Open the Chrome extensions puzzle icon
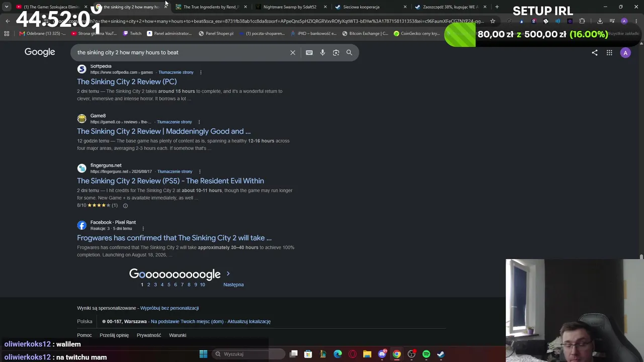The width and height of the screenshot is (644, 362). 582,21
